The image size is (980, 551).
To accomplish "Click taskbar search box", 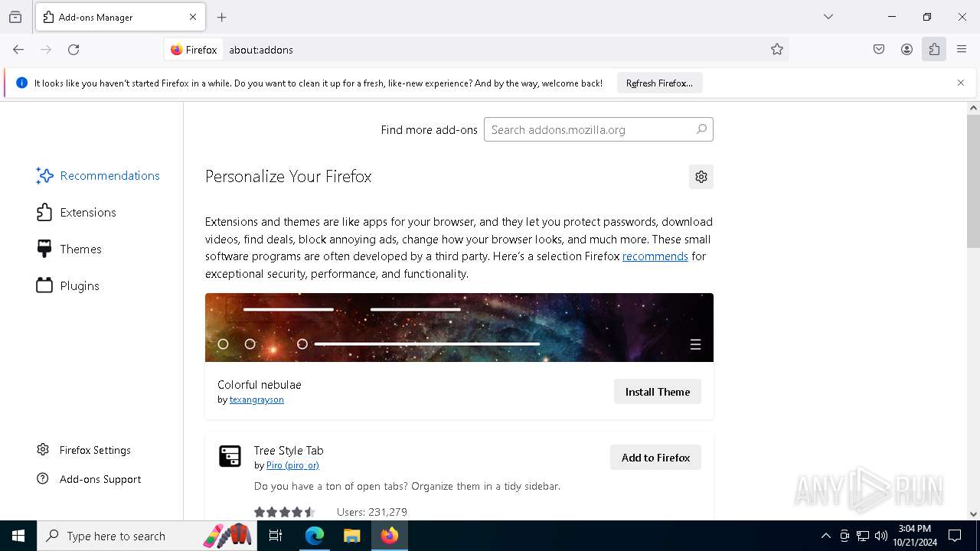I will point(147,536).
